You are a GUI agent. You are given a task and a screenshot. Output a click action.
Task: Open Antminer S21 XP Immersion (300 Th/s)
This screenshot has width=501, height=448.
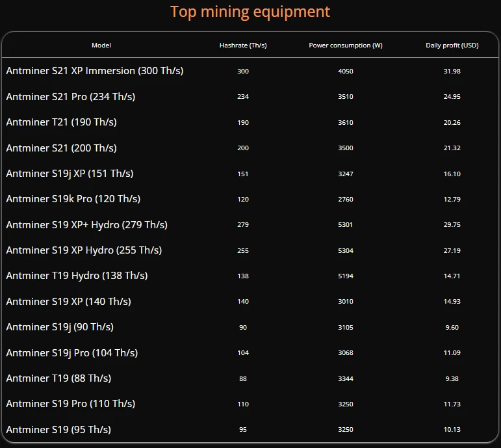[x=95, y=71]
